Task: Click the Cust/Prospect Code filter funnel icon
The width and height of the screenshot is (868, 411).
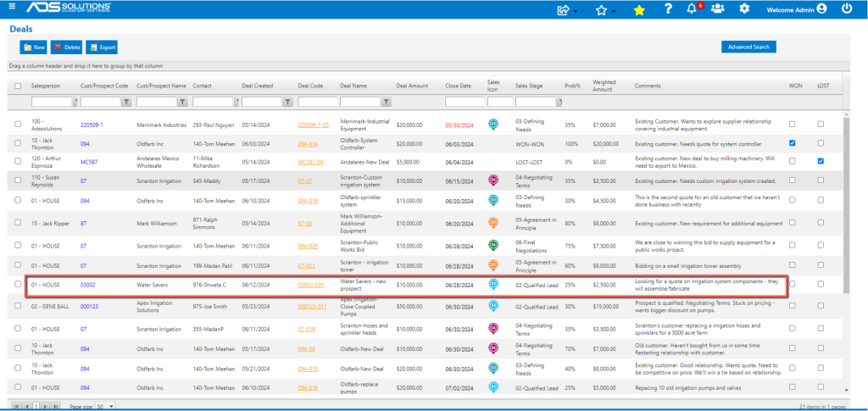Action: [x=126, y=102]
